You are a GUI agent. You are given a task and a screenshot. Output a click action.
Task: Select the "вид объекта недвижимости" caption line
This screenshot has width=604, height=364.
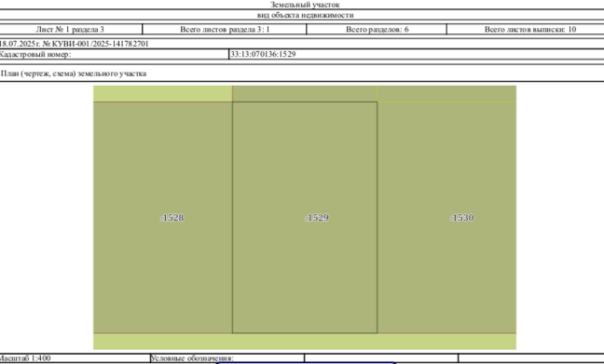pos(305,15)
